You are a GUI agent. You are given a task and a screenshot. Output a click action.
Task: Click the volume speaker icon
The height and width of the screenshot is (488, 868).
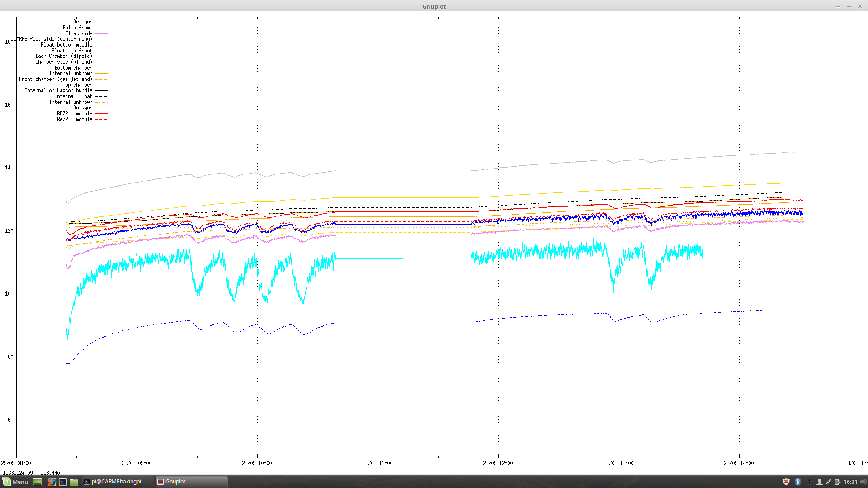click(x=863, y=482)
